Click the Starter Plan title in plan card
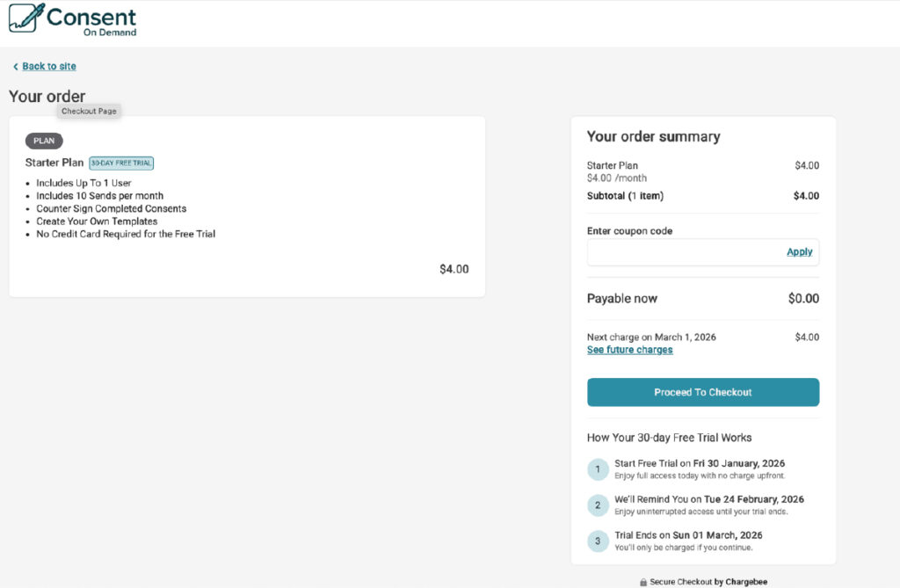 coord(54,163)
